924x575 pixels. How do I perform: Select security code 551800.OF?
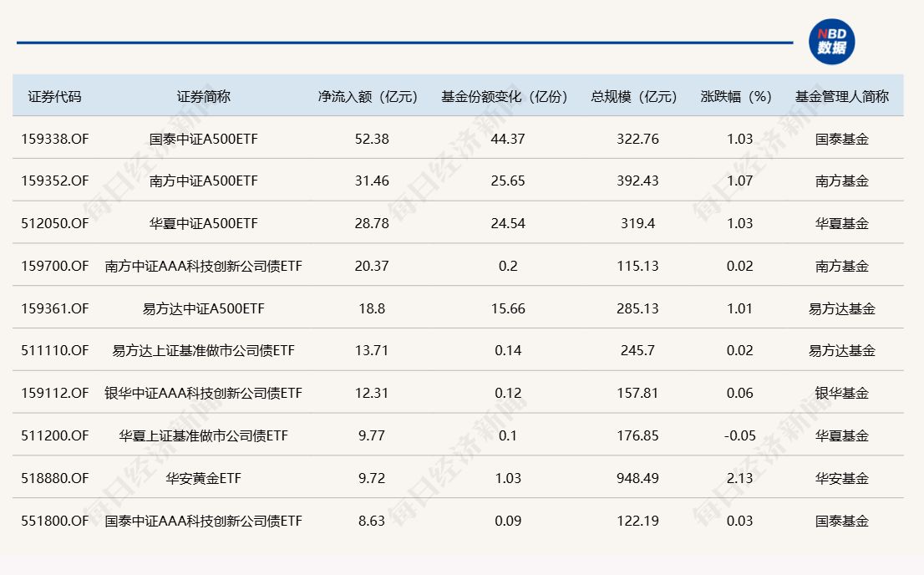coord(55,521)
